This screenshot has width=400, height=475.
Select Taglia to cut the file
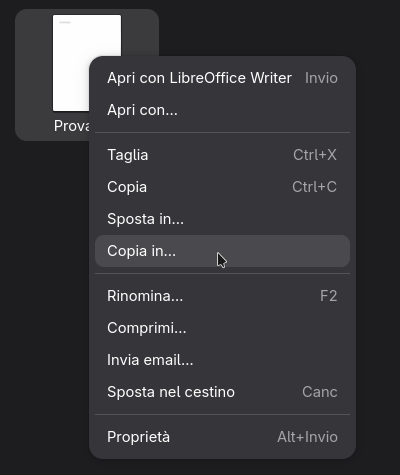click(222, 155)
